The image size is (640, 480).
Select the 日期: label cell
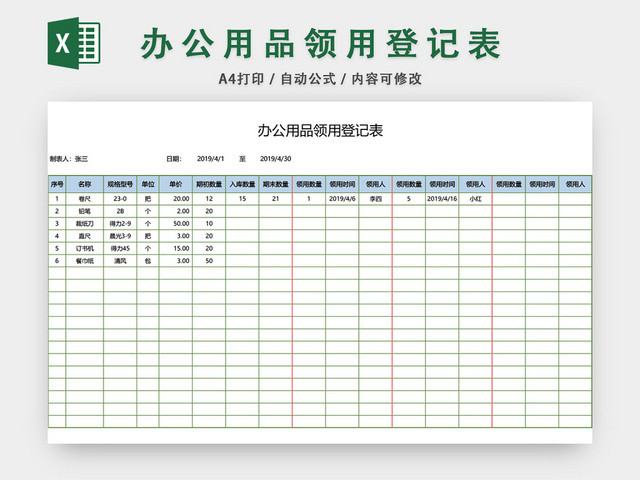click(x=174, y=159)
